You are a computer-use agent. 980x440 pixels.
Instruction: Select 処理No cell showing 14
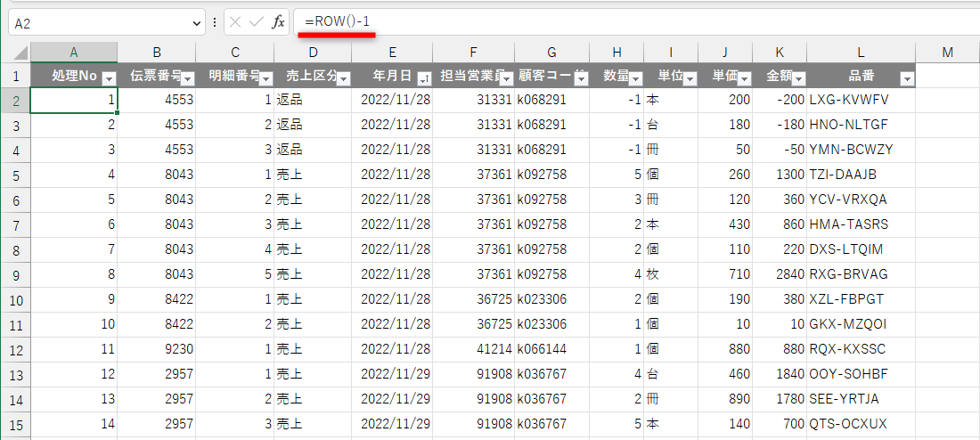point(74,424)
